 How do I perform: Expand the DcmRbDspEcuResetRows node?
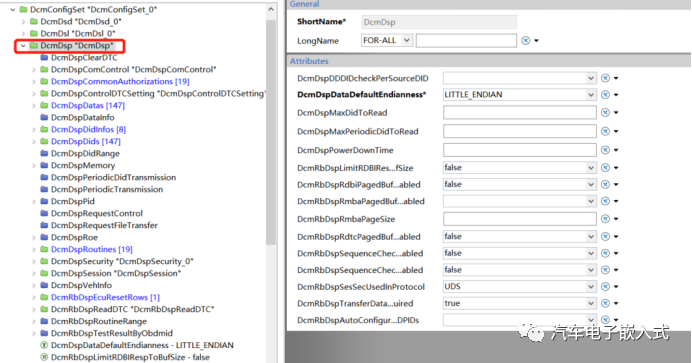tap(34, 297)
